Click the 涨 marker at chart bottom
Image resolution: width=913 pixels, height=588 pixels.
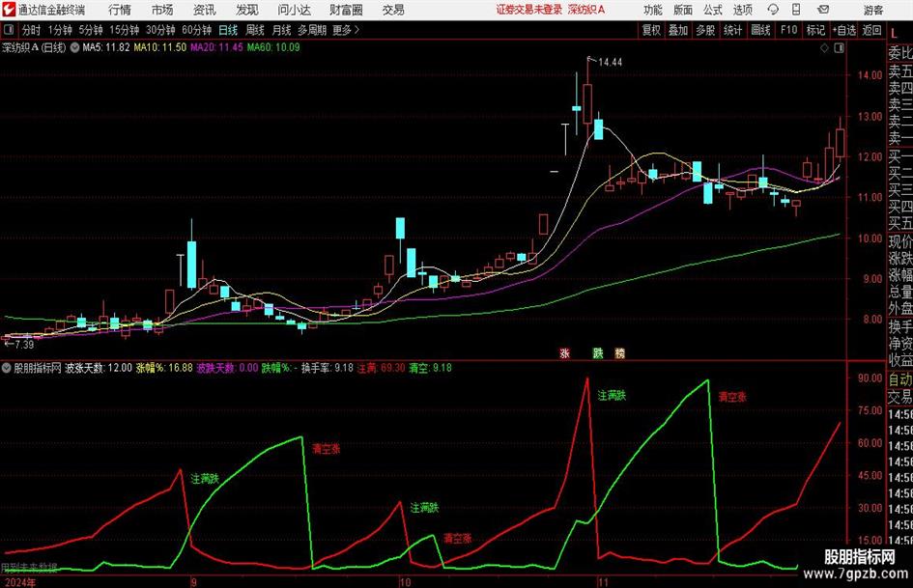564,353
